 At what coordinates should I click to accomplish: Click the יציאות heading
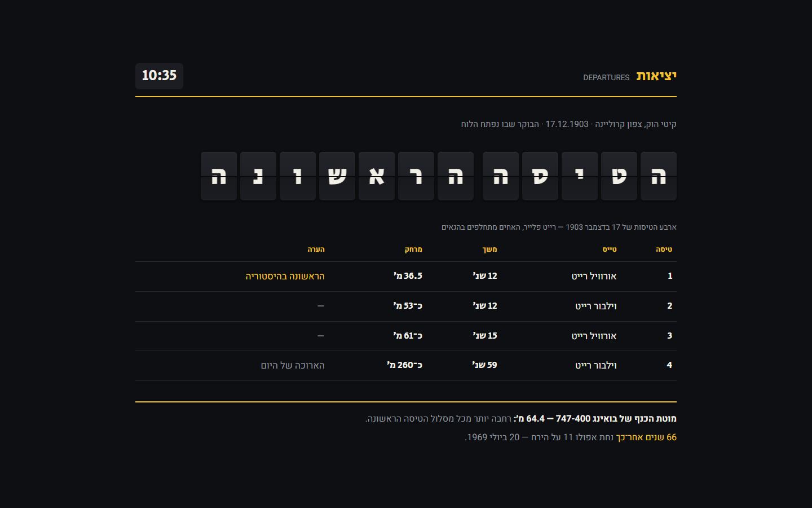coord(656,76)
